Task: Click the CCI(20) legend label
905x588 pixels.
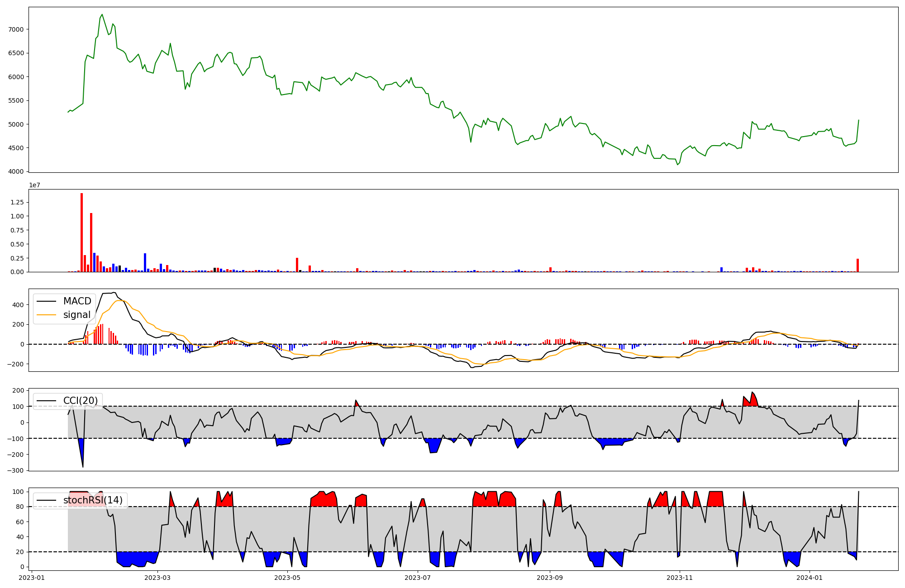Action: coord(81,401)
